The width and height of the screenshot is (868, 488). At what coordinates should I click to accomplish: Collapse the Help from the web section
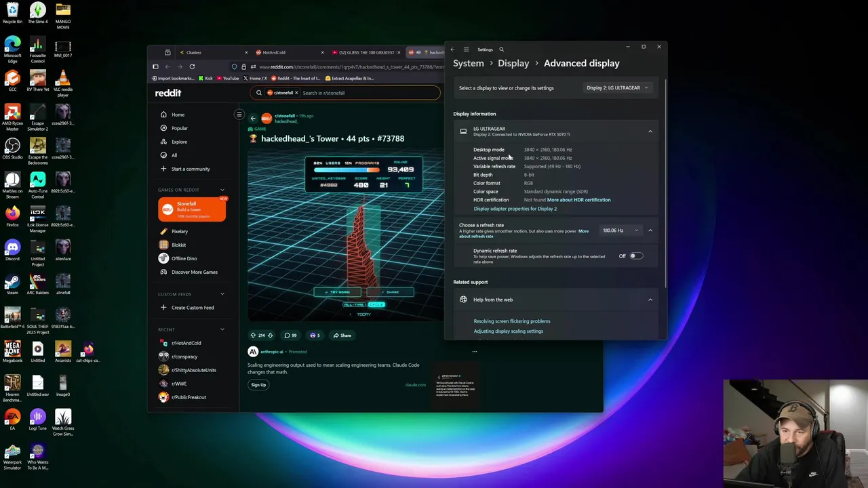[x=650, y=300]
